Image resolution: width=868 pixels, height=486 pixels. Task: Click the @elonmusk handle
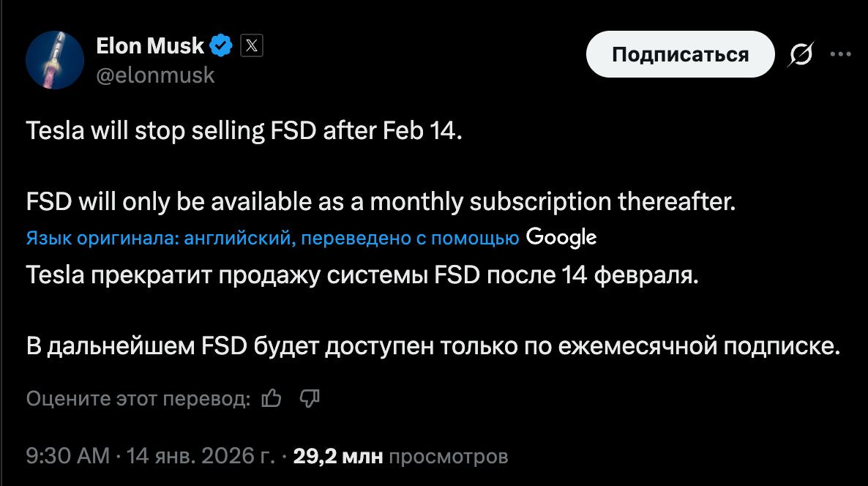[154, 73]
